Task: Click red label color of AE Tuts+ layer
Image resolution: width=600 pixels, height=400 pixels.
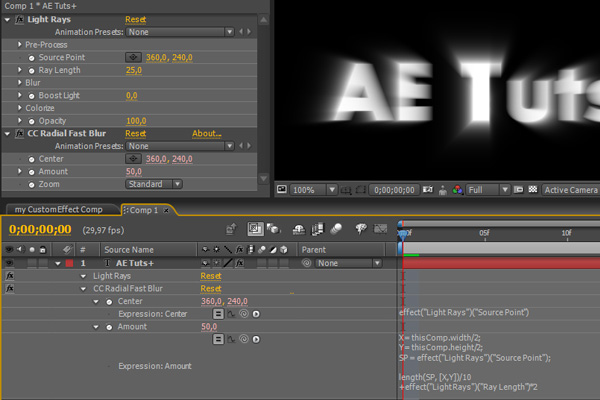Action: tap(69, 263)
